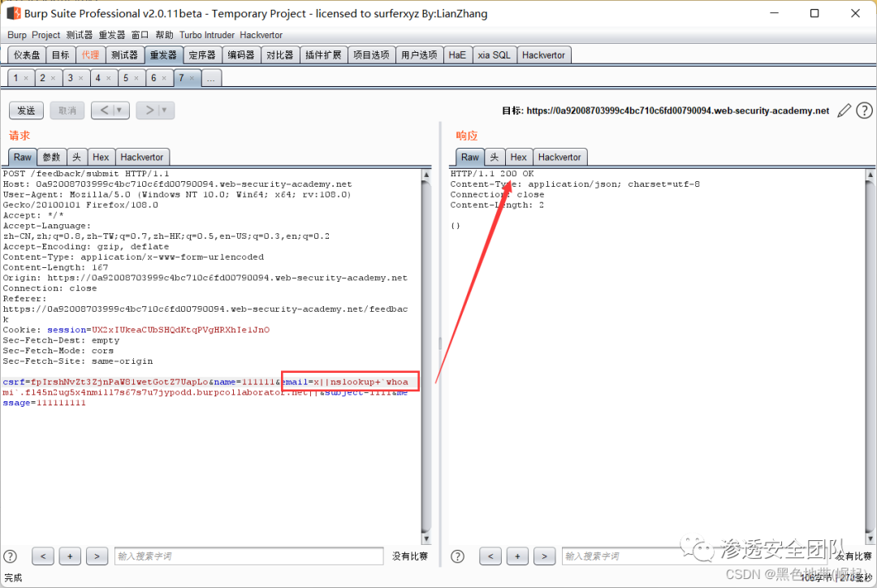
Task: Switch to the 定序器 sequencer tab
Action: [x=202, y=55]
